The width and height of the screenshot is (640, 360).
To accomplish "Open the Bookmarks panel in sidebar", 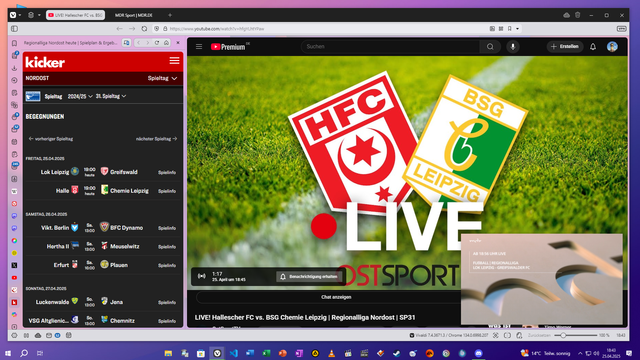I will click(14, 43).
